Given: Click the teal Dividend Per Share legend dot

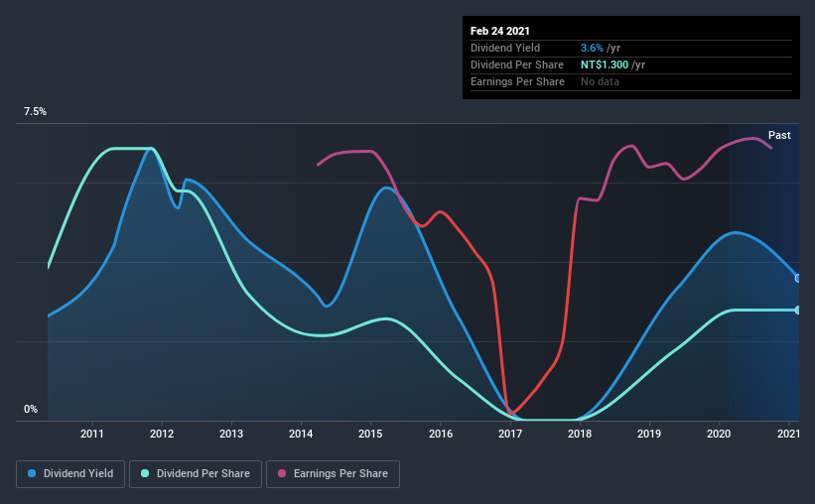Looking at the screenshot, I should coord(145,473).
